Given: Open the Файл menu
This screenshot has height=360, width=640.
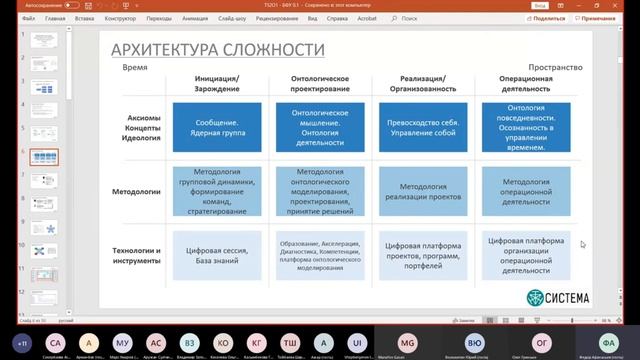Looking at the screenshot, I should pos(29,18).
